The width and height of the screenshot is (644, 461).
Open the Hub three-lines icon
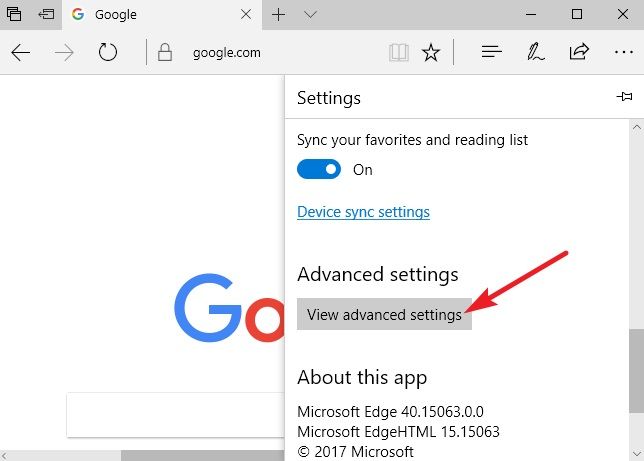491,53
